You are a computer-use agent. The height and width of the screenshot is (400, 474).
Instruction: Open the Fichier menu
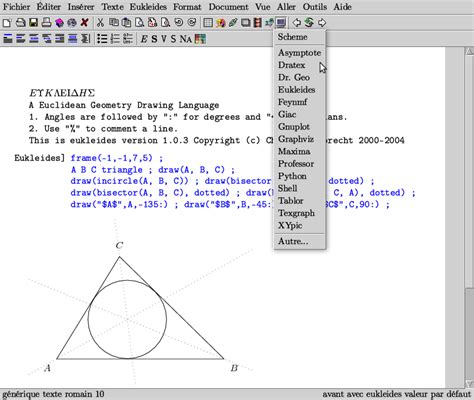(x=16, y=7)
